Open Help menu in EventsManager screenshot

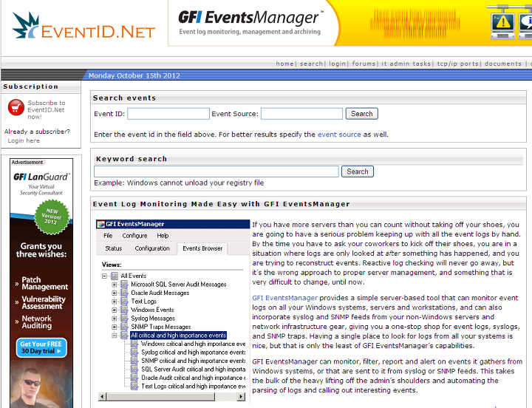[163, 236]
